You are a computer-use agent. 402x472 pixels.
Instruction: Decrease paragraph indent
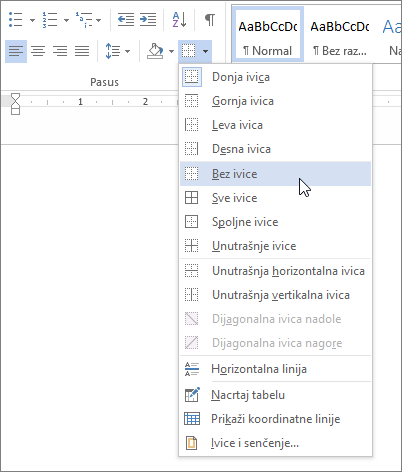pyautogui.click(x=126, y=20)
